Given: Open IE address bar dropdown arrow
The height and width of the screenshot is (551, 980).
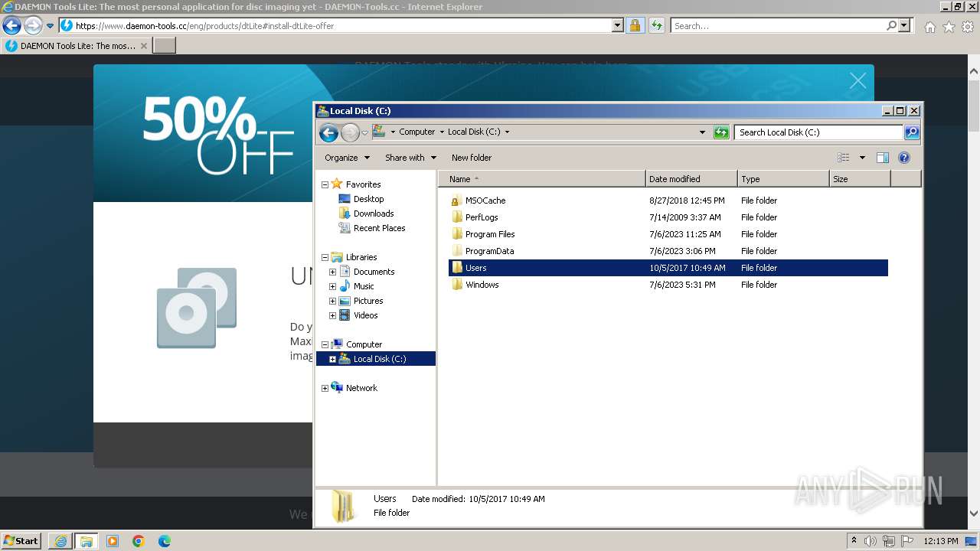Looking at the screenshot, I should pyautogui.click(x=618, y=26).
